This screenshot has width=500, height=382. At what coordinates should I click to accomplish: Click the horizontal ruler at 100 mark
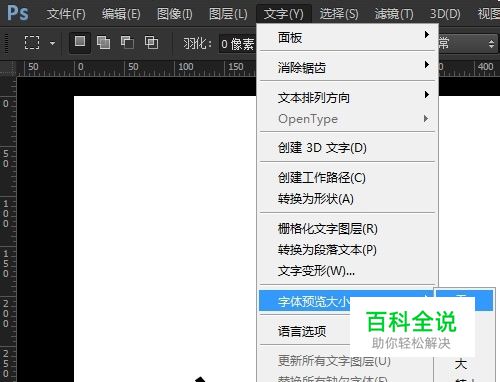186,67
